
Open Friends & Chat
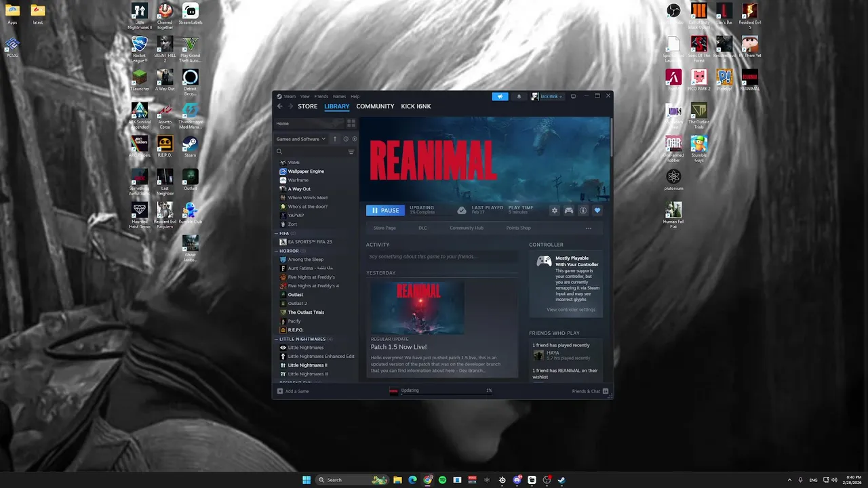tap(590, 391)
